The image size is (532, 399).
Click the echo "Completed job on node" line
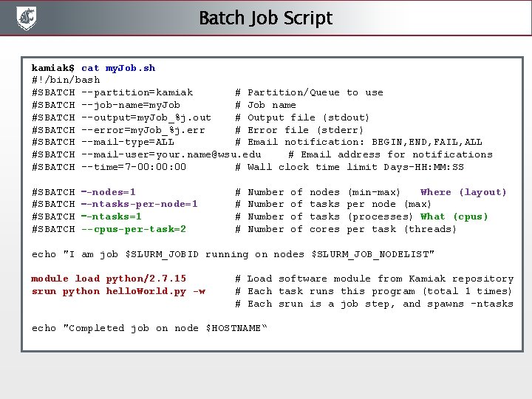tap(149, 328)
